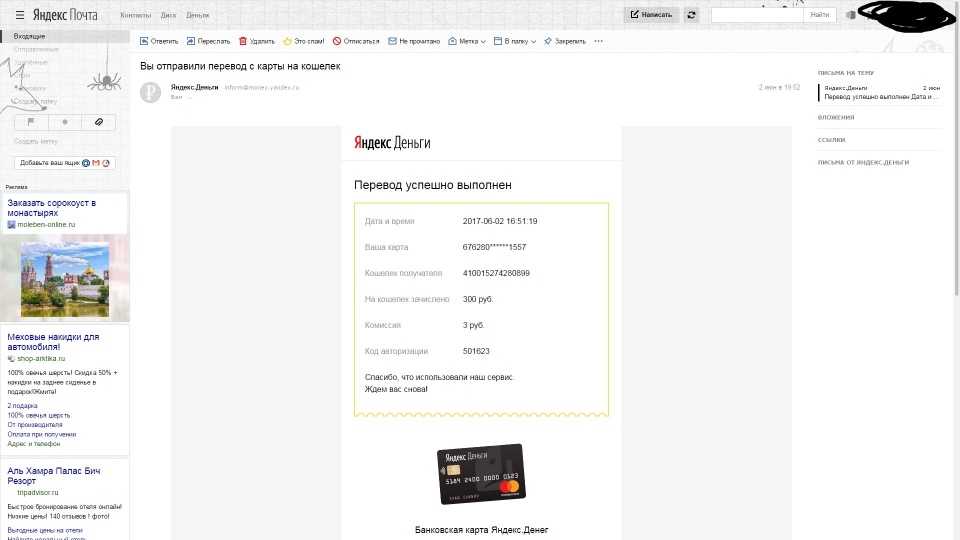The width and height of the screenshot is (960, 540).
Task: Expand the ВЛОЖЕНИЯ section
Action: [x=836, y=118]
